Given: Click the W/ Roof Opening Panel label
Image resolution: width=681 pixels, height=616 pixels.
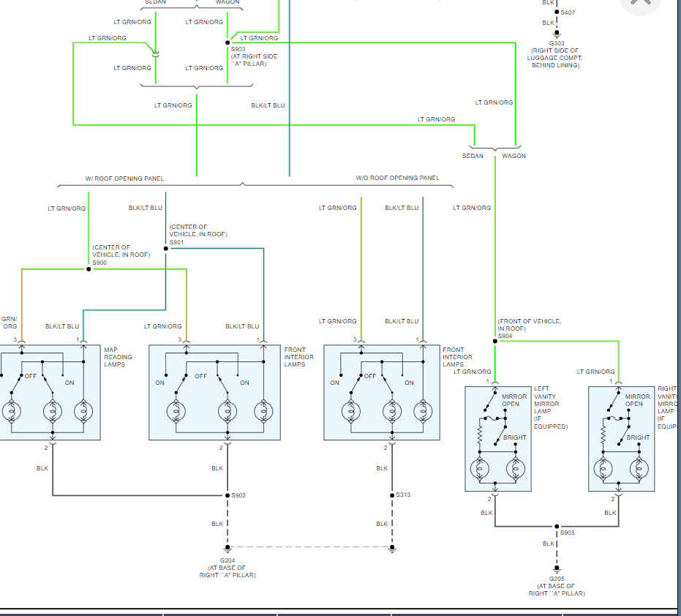Looking at the screenshot, I should point(124,179).
